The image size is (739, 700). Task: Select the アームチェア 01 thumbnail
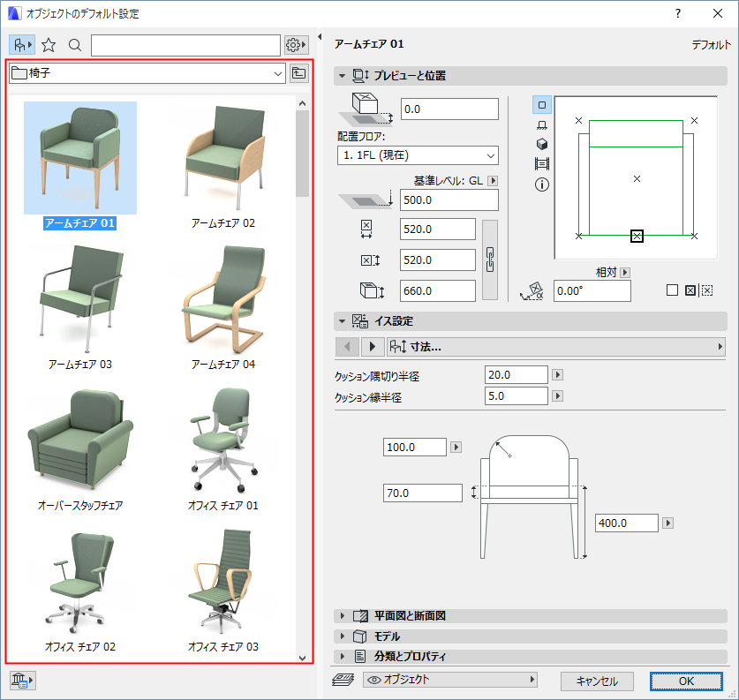pos(80,158)
